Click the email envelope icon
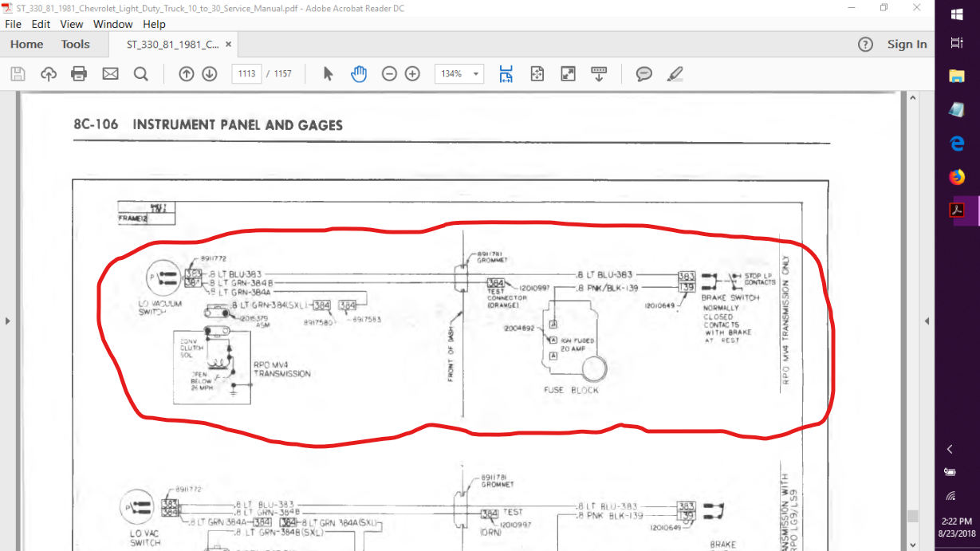This screenshot has width=980, height=551. tap(110, 74)
